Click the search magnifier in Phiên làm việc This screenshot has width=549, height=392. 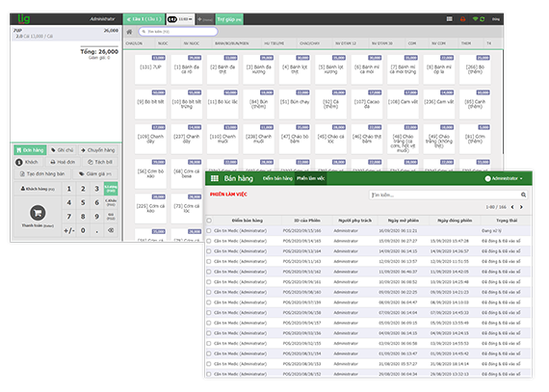[x=523, y=195]
